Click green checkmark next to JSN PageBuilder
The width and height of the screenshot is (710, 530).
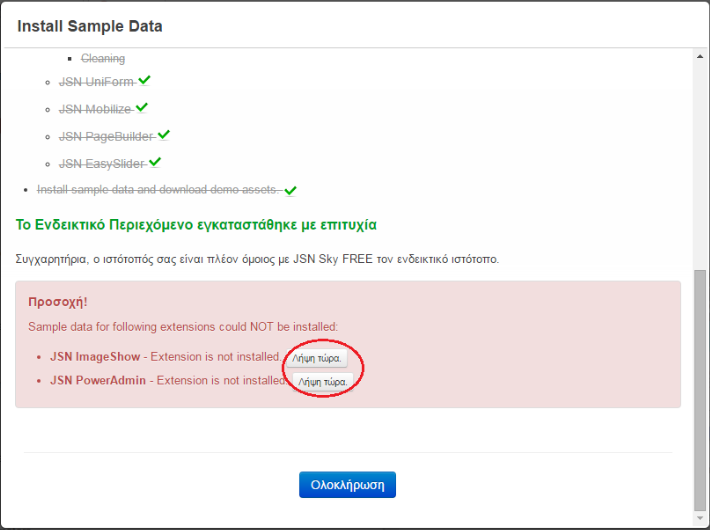coord(164,135)
